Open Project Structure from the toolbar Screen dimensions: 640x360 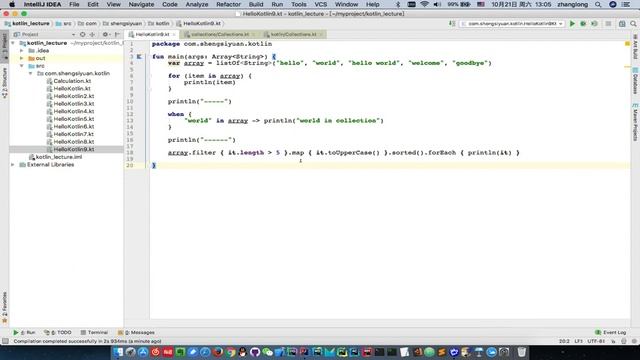[622, 24]
